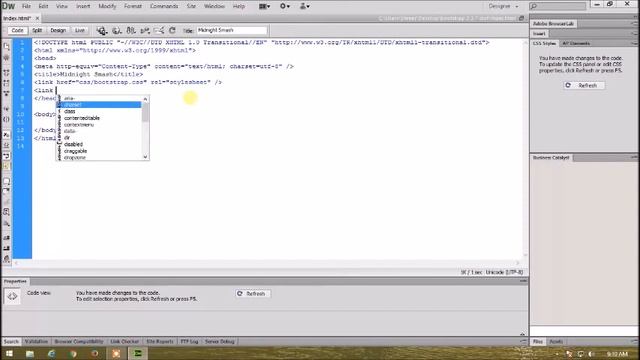Switch to Split view
The height and width of the screenshot is (360, 640).
[x=37, y=31]
